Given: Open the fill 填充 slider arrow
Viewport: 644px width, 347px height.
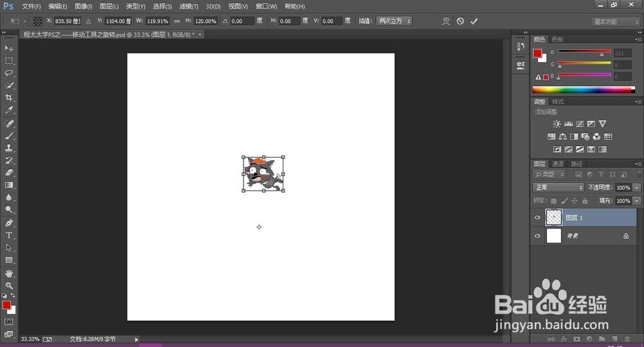Looking at the screenshot, I should [x=637, y=201].
